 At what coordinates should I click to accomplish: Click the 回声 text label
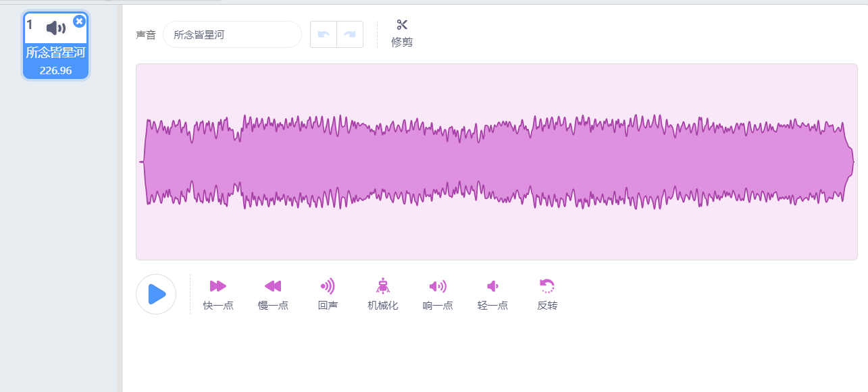tap(328, 306)
